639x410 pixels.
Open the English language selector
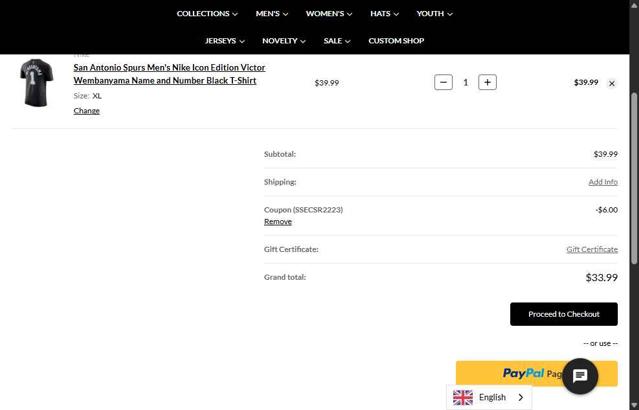(x=489, y=397)
